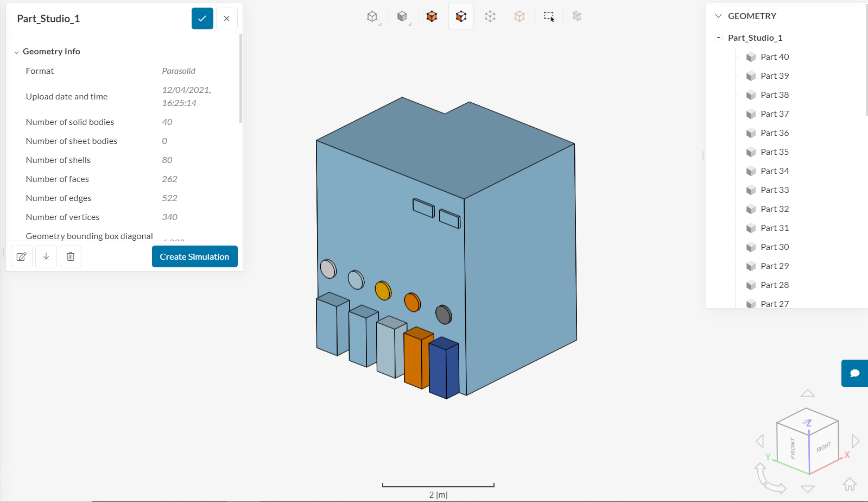Click the edit geometry pencil icon
Screen dimensions: 868x502
point(22,256)
